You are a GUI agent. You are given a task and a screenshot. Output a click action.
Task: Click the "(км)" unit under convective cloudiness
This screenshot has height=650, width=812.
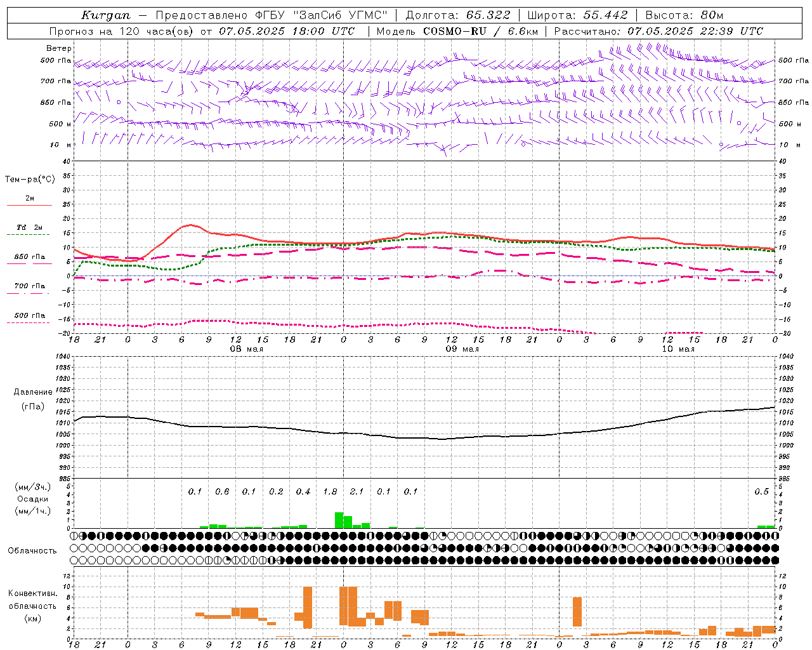click(x=32, y=618)
